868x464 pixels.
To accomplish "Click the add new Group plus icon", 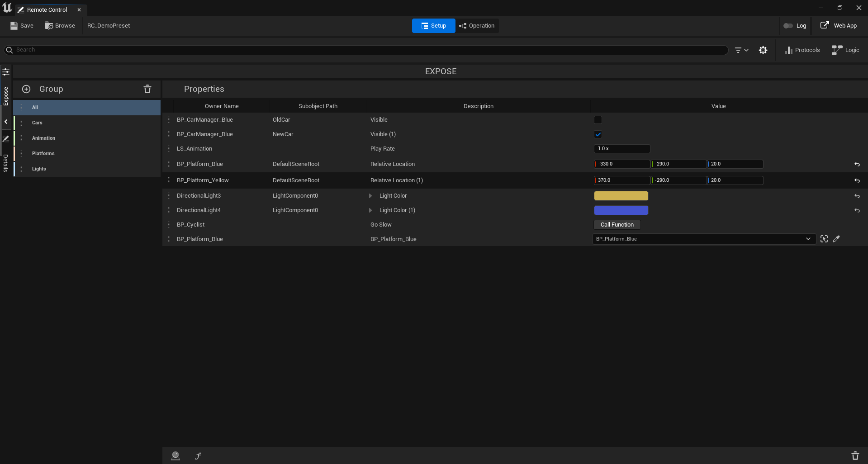I will click(26, 89).
